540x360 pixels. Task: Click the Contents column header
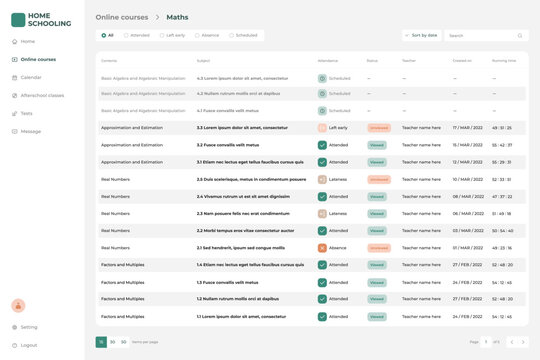[109, 61]
